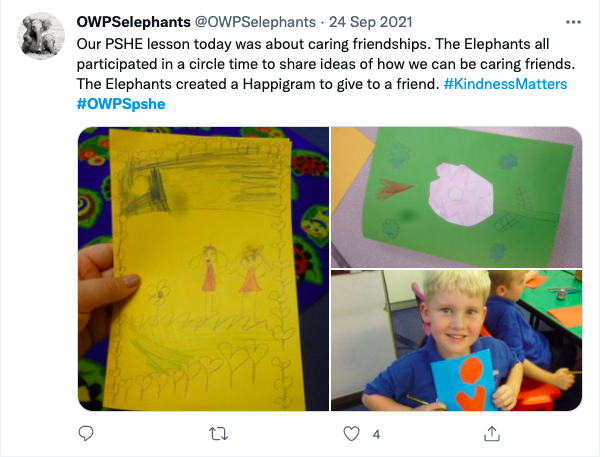The height and width of the screenshot is (457, 605).
Task: Open the 24 Sep 2021 timestamp link
Action: coord(370,22)
